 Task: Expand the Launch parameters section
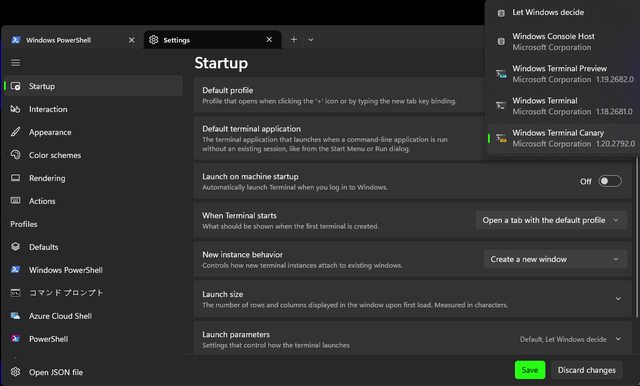click(412, 339)
